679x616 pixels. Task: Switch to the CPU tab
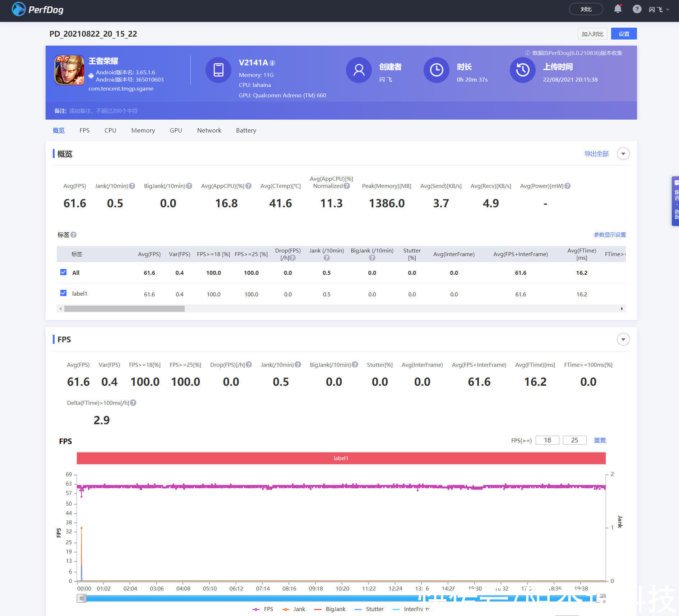coord(110,130)
